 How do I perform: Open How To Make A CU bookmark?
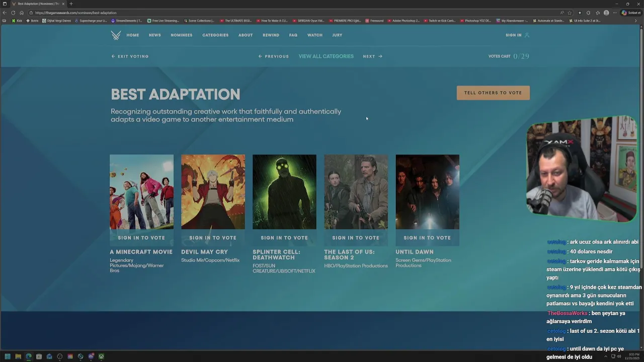[272, 21]
